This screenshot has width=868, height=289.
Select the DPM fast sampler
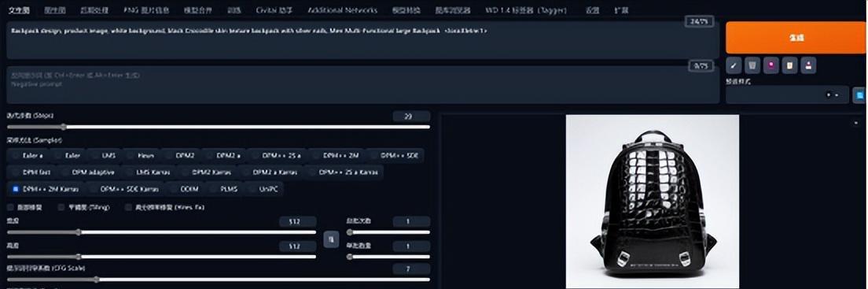pyautogui.click(x=31, y=172)
